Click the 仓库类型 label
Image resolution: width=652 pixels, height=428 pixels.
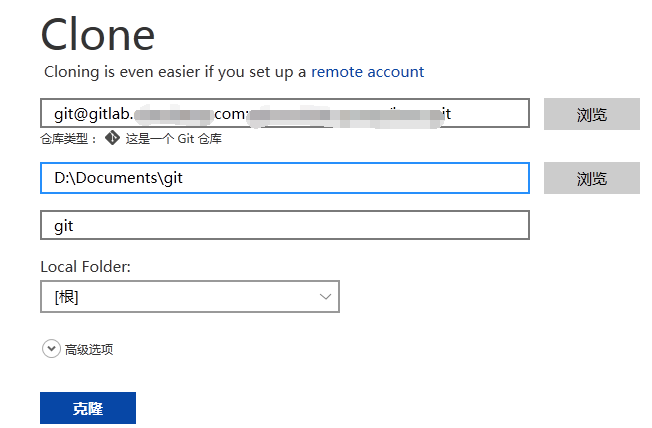click(69, 139)
